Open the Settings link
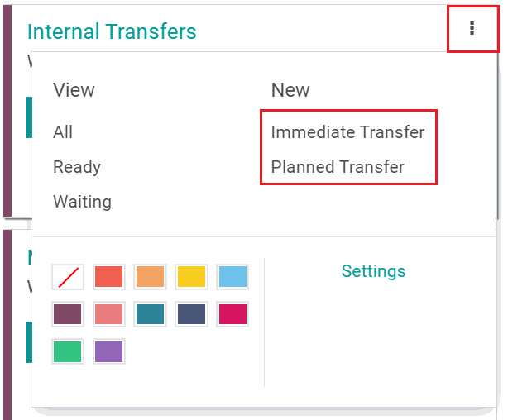Image resolution: width=508 pixels, height=420 pixels. coord(373,271)
